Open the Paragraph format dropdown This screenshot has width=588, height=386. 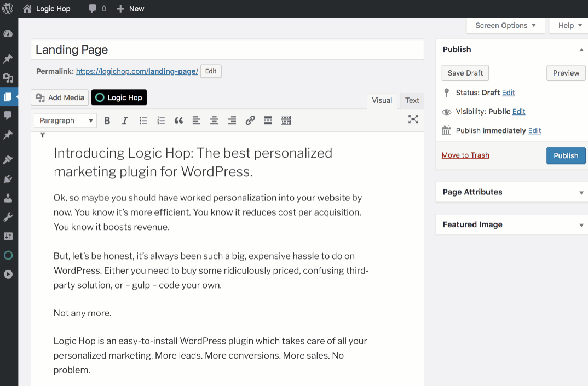tap(65, 120)
